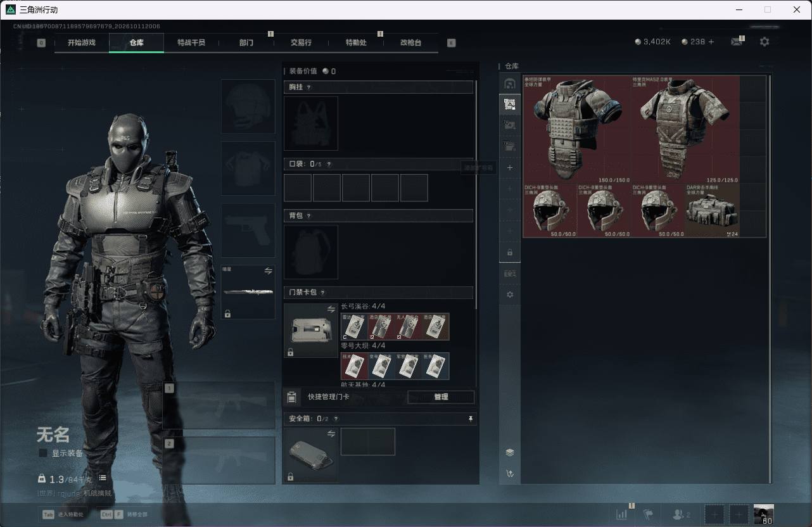The image size is (812, 527).
Task: Click the swap arrows icon on 门禁卡包 slot
Action: [x=331, y=309]
